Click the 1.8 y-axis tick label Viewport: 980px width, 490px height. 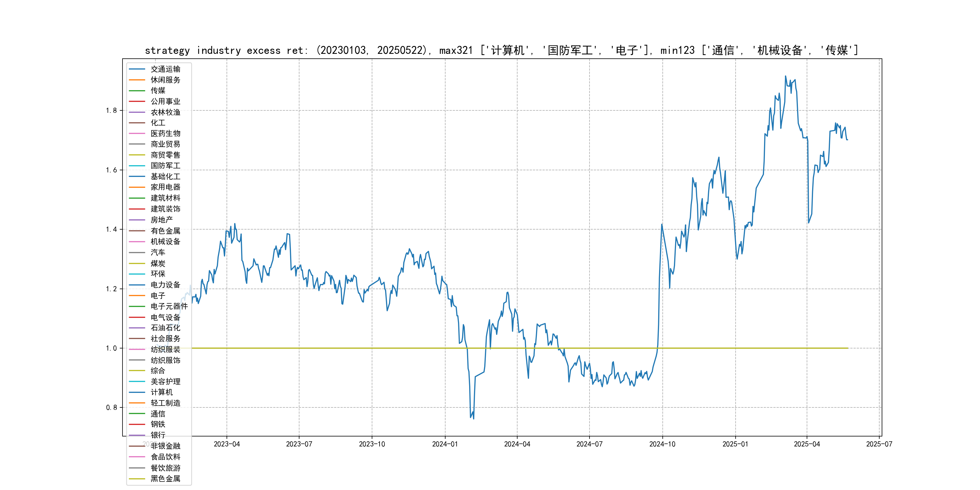coord(111,111)
